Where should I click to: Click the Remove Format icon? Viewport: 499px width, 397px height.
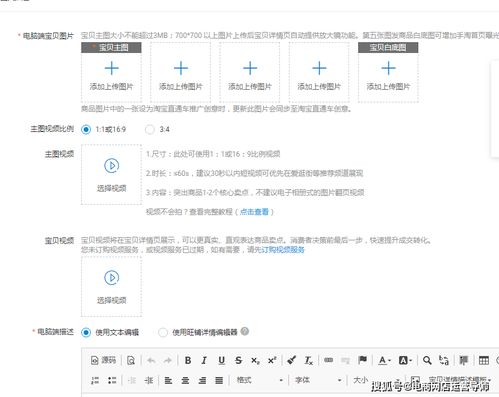point(309,360)
